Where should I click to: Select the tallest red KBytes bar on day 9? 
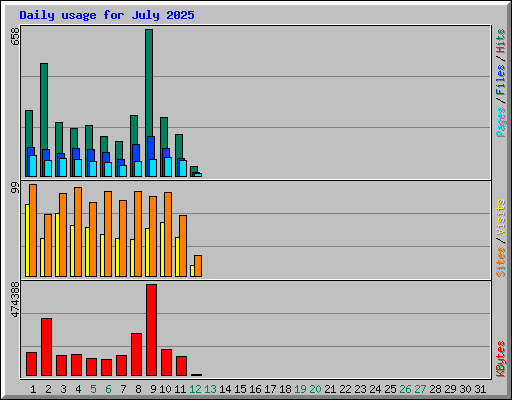point(151,330)
